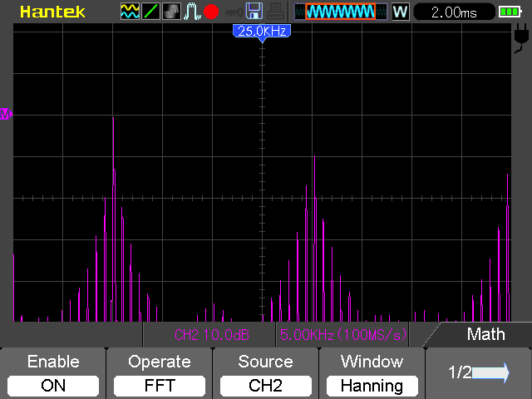The image size is (532, 399).
Task: Click the 25.0KHz center frequency marker
Action: (262, 32)
